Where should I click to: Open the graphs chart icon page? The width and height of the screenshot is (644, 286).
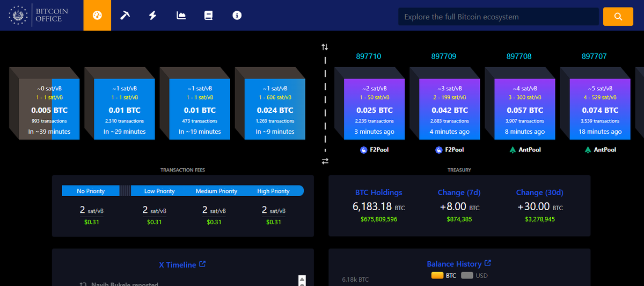(181, 16)
